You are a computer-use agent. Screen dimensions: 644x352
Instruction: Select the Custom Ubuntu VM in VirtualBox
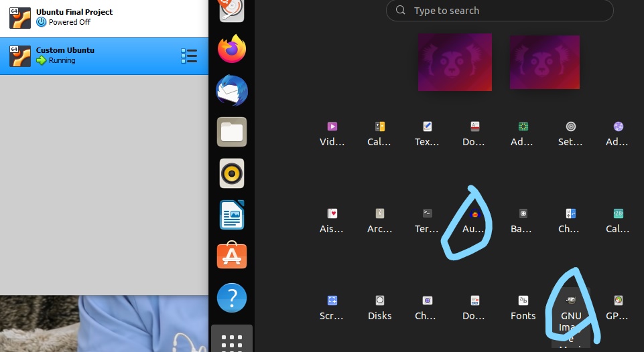105,56
